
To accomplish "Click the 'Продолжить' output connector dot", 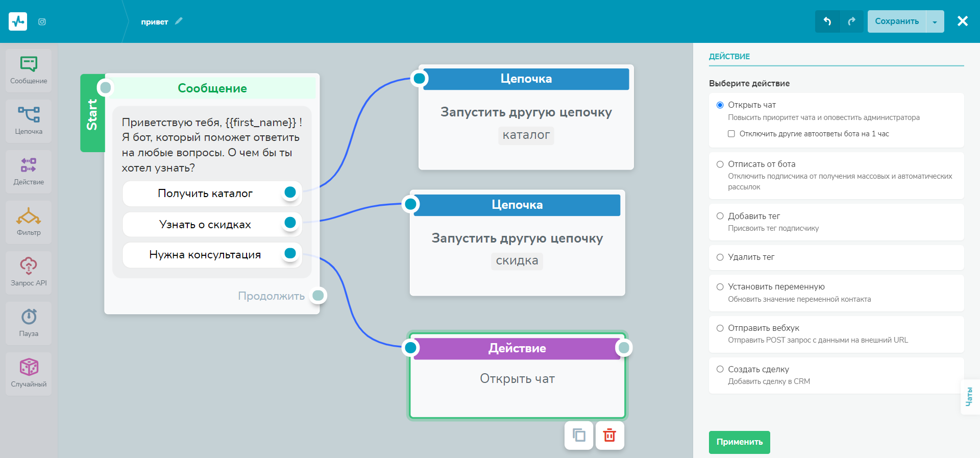I will 318,296.
